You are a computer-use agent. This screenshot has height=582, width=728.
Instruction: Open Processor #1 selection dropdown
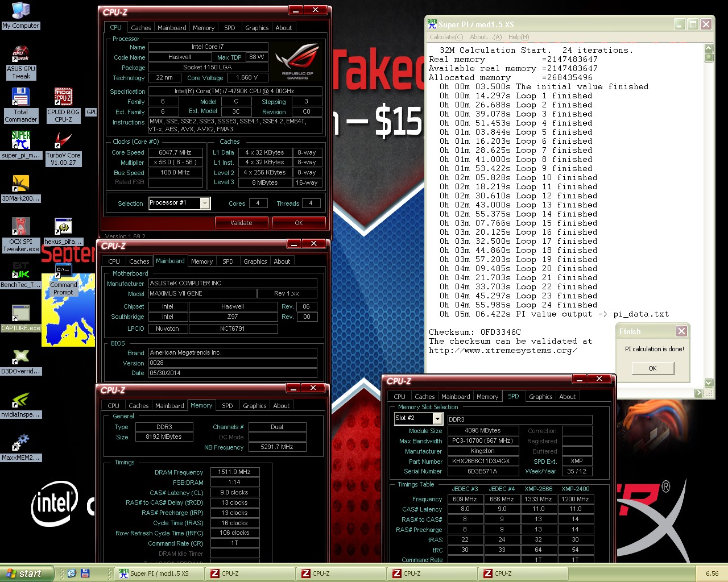coord(205,203)
